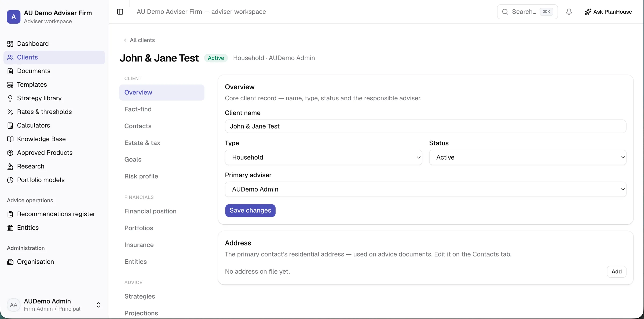This screenshot has width=644, height=319.
Task: Click the Ask PlanHouse button label
Action: click(x=613, y=12)
